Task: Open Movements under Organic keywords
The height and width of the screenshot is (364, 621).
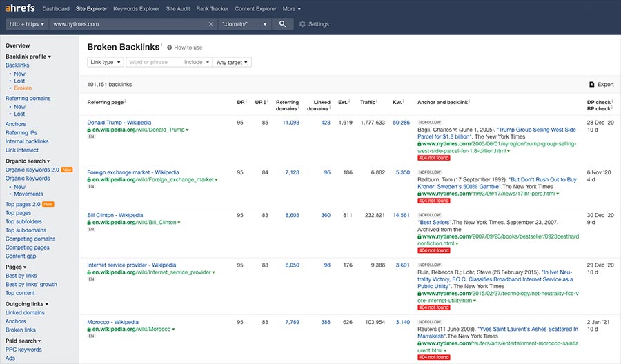Action: 28,194
